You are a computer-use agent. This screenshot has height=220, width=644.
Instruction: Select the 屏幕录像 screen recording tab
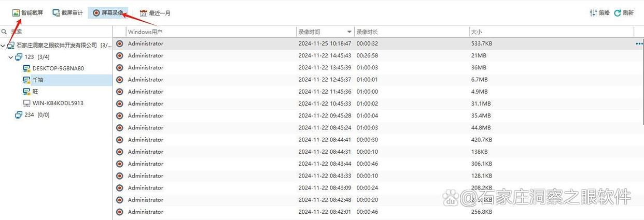108,13
